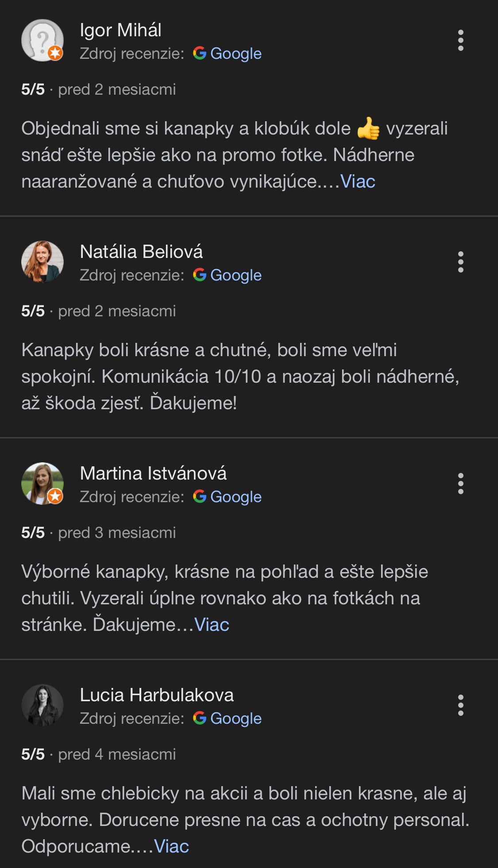Click the Google logo icon beside Martina Istvánová
Image resolution: width=498 pixels, height=868 pixels.
pos(200,497)
